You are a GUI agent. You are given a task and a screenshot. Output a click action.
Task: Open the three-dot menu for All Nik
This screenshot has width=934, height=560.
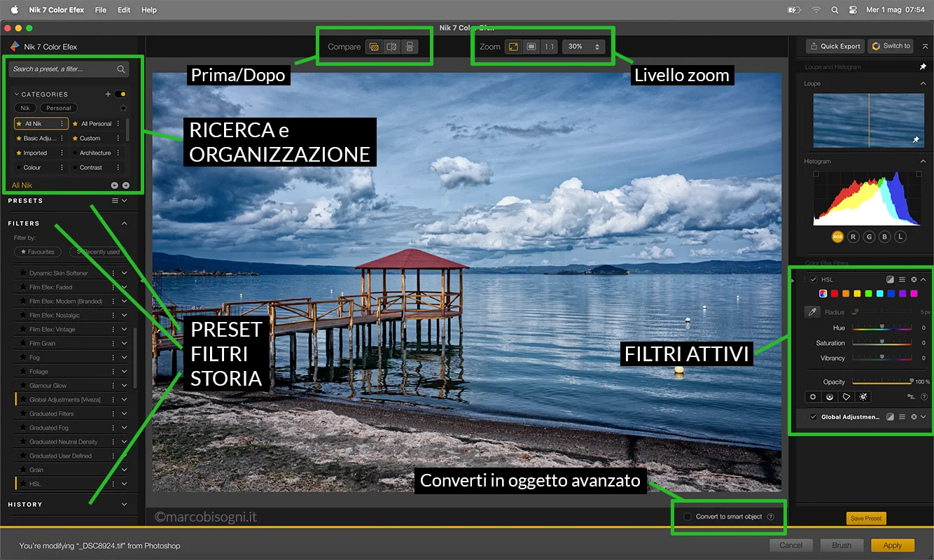62,124
